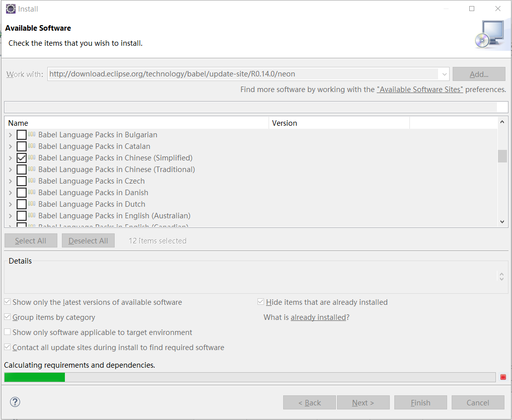
Task: Select Babel Language Packs in Czech row
Action: coord(92,181)
